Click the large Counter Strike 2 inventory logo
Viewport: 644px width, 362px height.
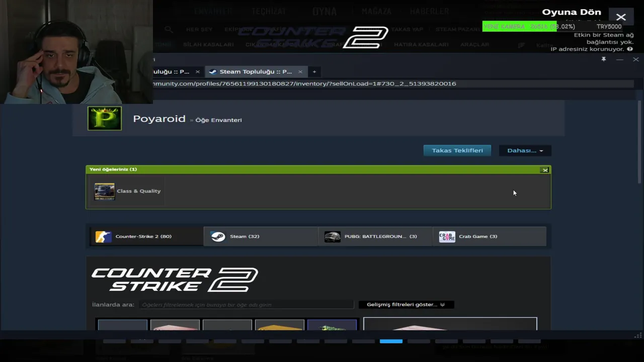175,280
